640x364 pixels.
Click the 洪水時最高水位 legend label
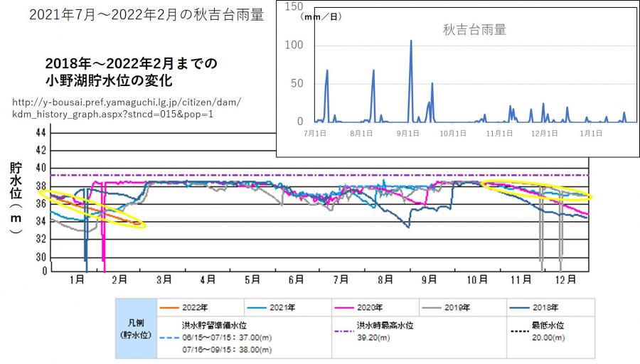coord(385,326)
